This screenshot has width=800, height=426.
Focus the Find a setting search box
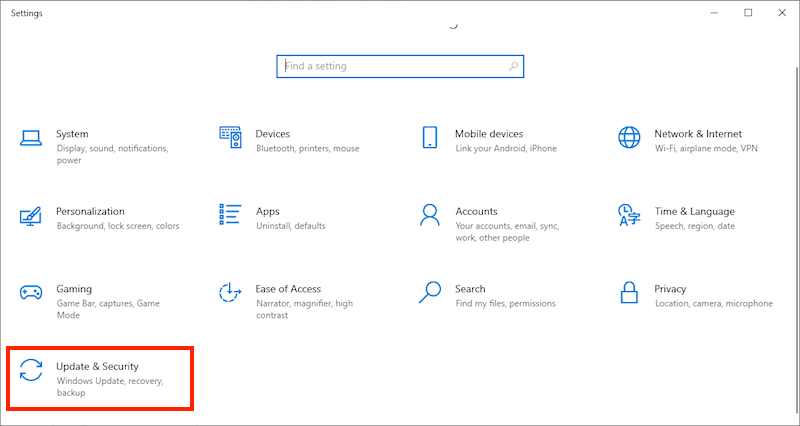coord(390,66)
